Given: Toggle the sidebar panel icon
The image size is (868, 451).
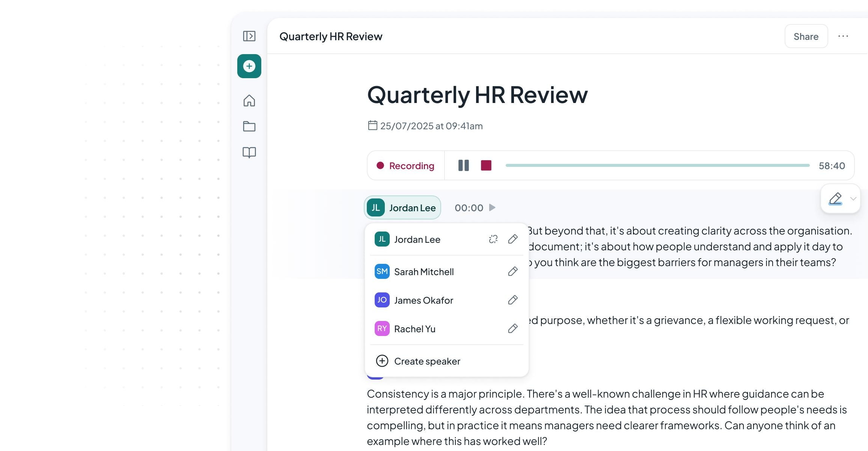Looking at the screenshot, I should [x=249, y=36].
